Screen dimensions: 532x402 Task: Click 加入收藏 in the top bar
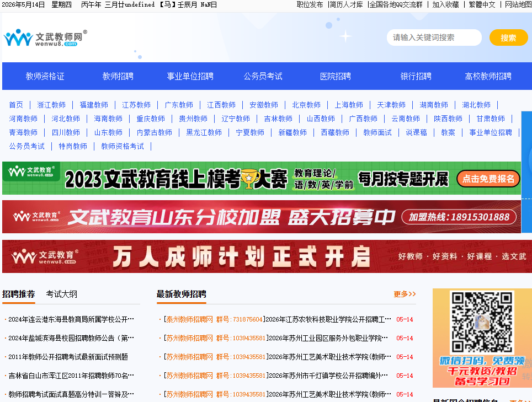pyautogui.click(x=445, y=5)
